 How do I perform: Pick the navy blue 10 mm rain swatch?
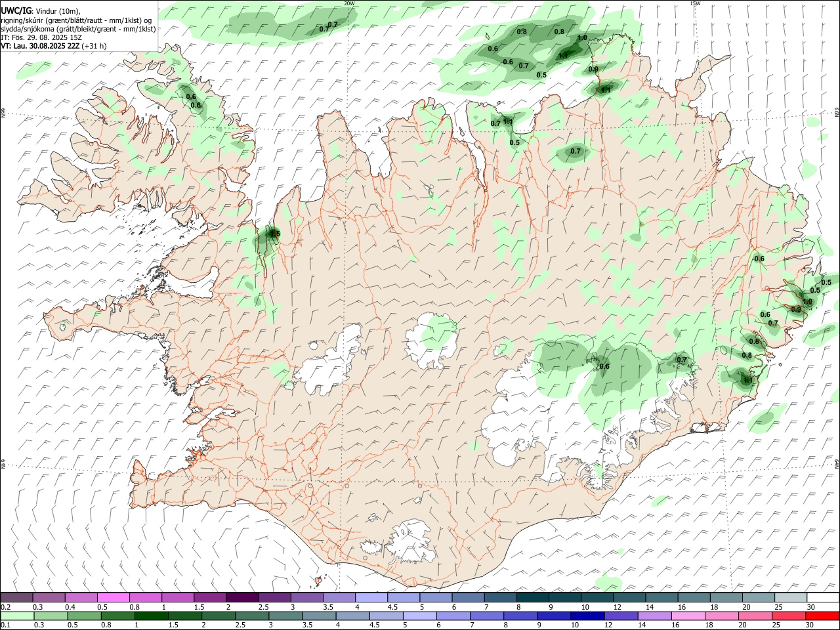(587, 616)
